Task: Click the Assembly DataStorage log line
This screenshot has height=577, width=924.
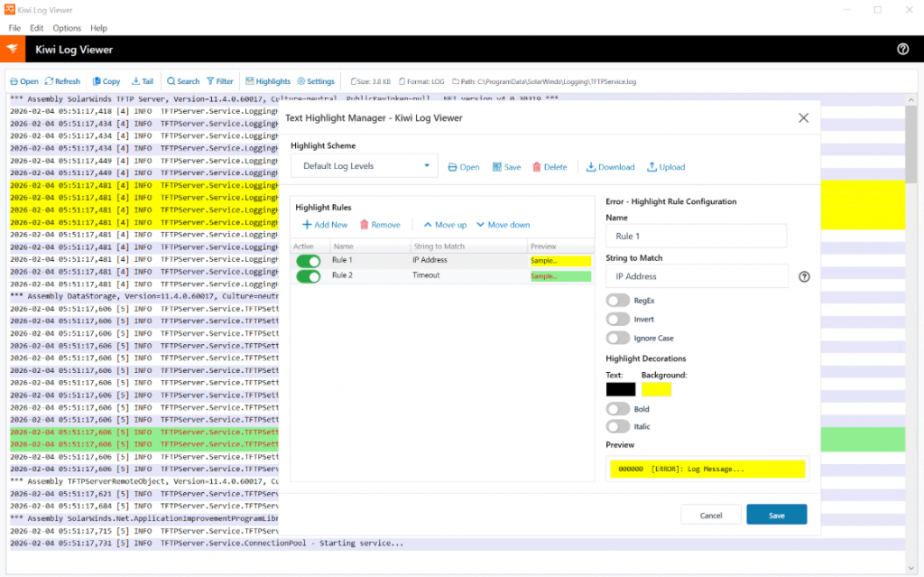Action: pyautogui.click(x=144, y=296)
